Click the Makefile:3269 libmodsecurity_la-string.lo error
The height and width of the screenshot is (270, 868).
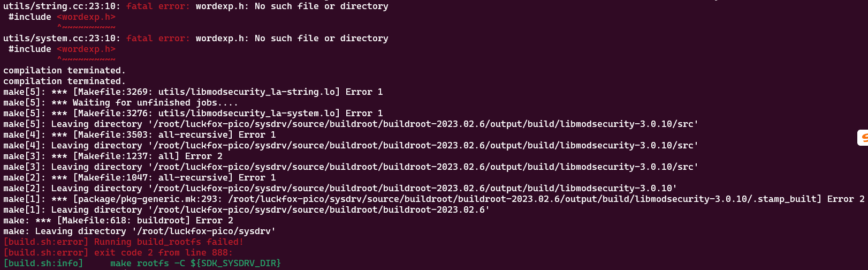click(x=193, y=92)
